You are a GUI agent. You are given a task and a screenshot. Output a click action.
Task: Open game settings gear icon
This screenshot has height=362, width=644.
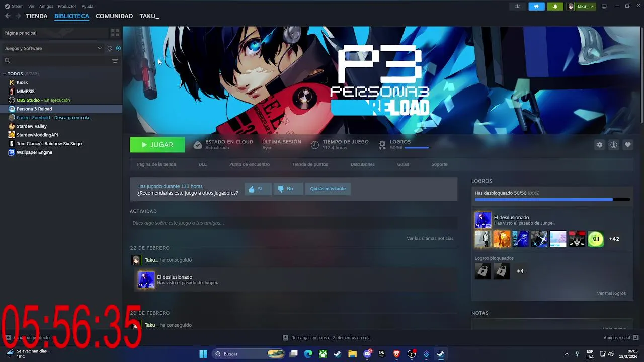point(599,145)
